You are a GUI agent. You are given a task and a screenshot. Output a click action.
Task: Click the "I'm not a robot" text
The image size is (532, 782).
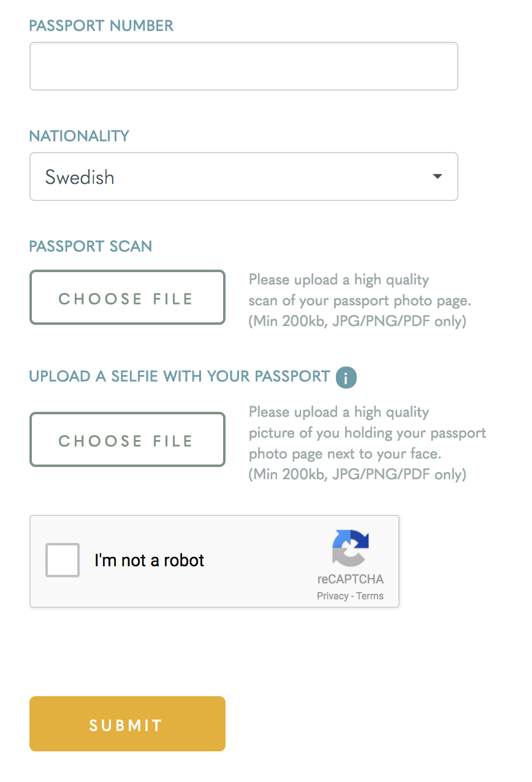pyautogui.click(x=149, y=560)
